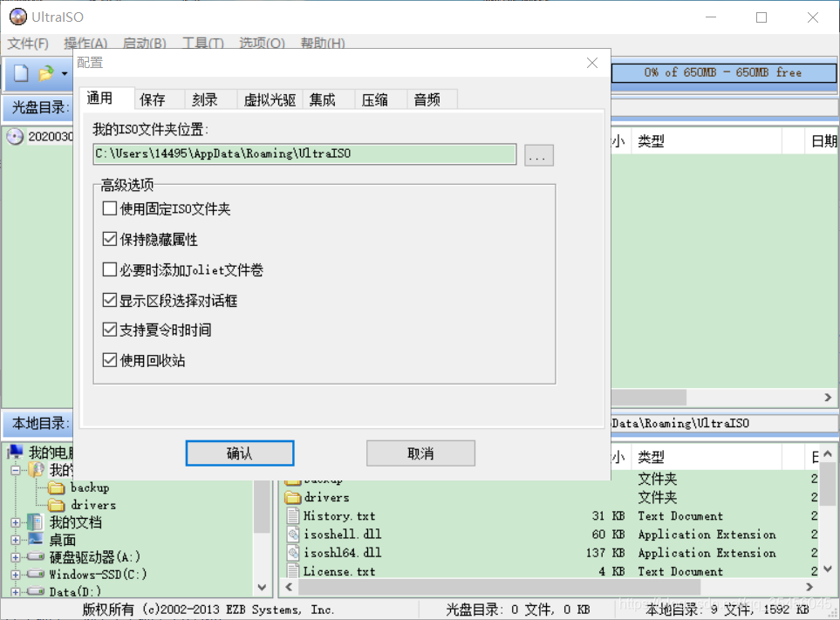This screenshot has height=620, width=840.
Task: Open the 文件(F) menu
Action: [x=28, y=44]
